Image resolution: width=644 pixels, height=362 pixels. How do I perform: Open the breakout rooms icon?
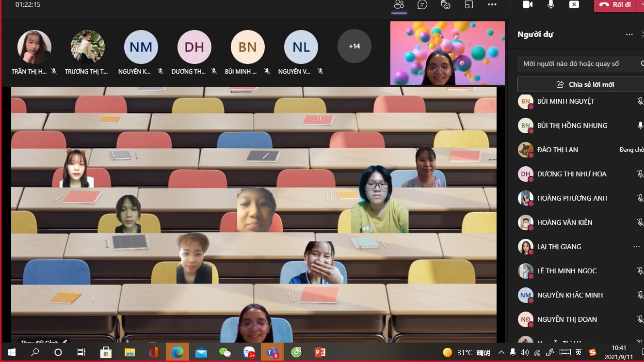pyautogui.click(x=469, y=5)
